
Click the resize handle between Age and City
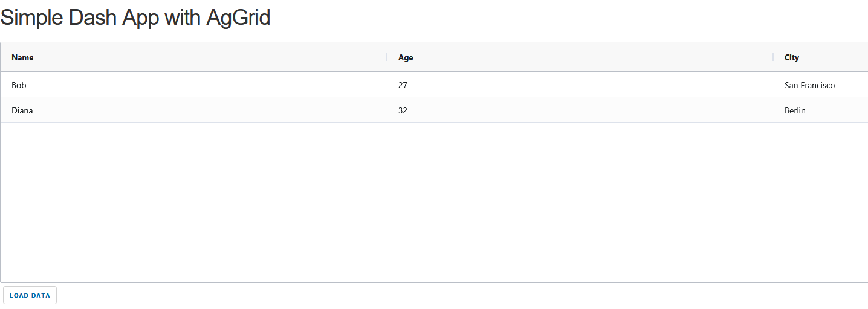pyautogui.click(x=773, y=57)
